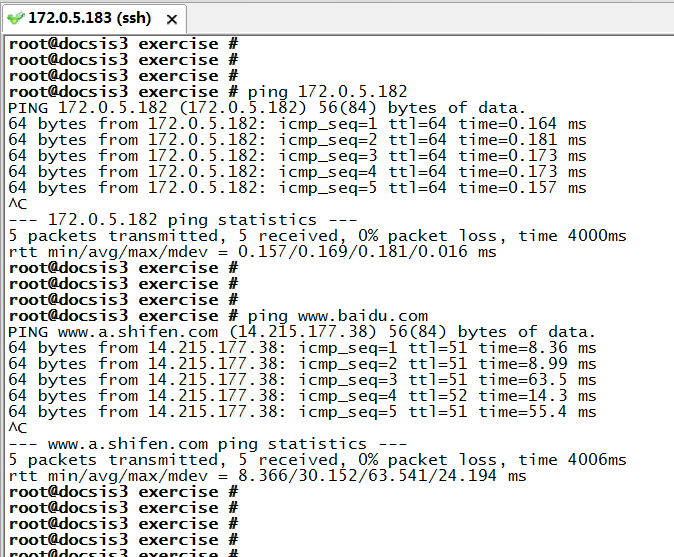Click the packet loss line showing time 4006ms

tap(317, 460)
